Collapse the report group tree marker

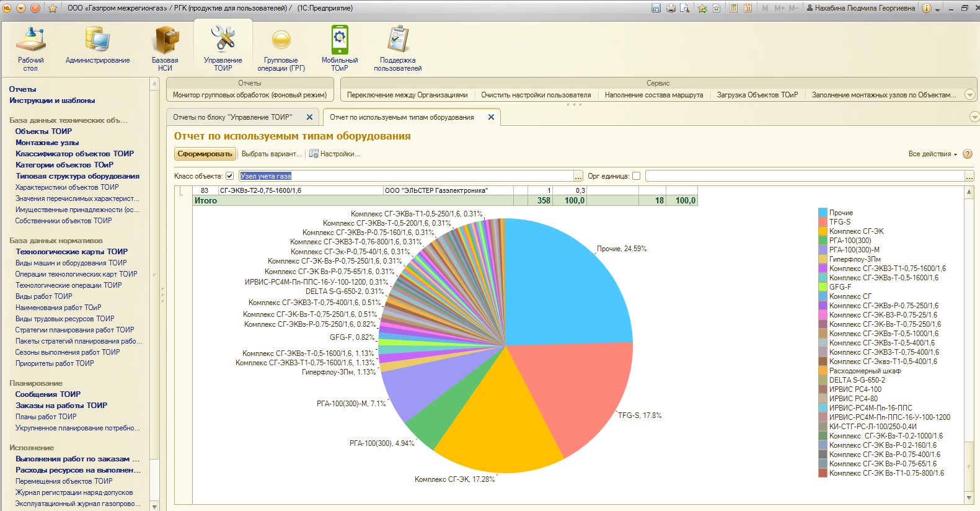point(182,190)
